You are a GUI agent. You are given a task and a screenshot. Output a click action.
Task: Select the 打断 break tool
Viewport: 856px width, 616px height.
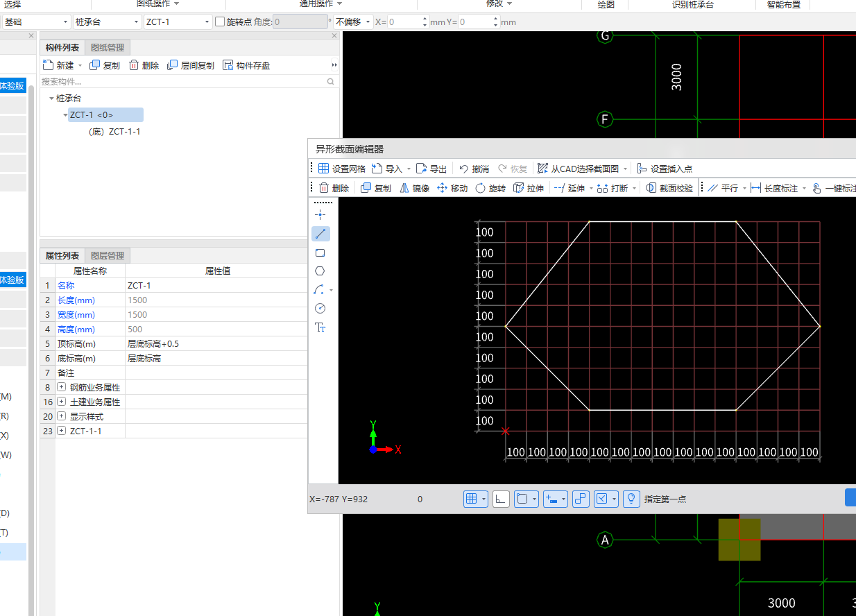tap(613, 188)
